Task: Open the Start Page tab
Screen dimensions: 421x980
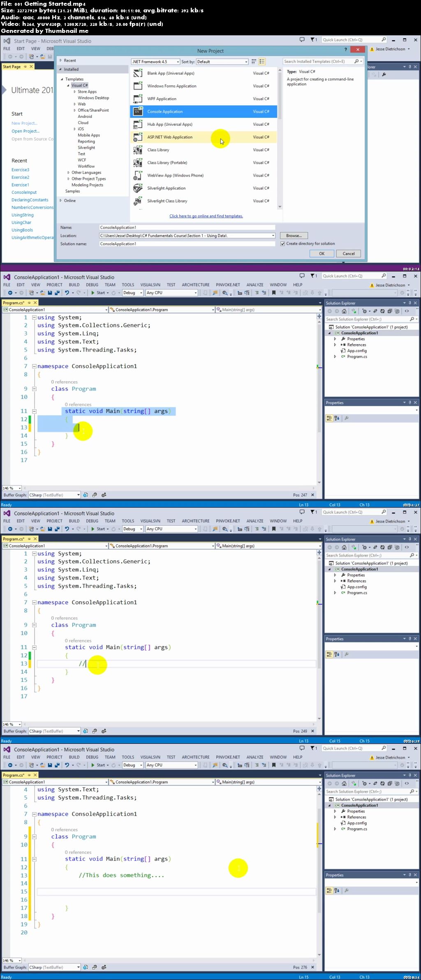Action: coord(12,67)
